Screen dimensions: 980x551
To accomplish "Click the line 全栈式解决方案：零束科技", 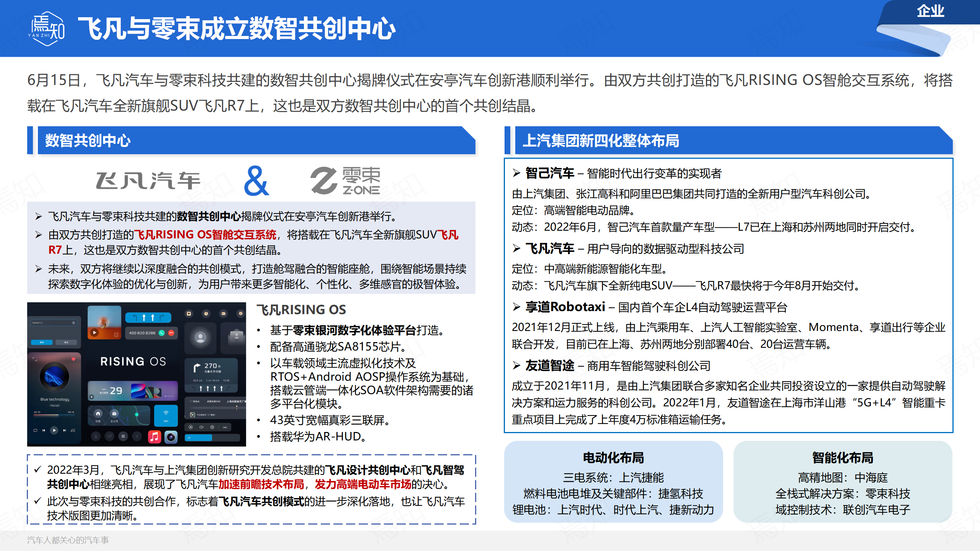I will (843, 494).
